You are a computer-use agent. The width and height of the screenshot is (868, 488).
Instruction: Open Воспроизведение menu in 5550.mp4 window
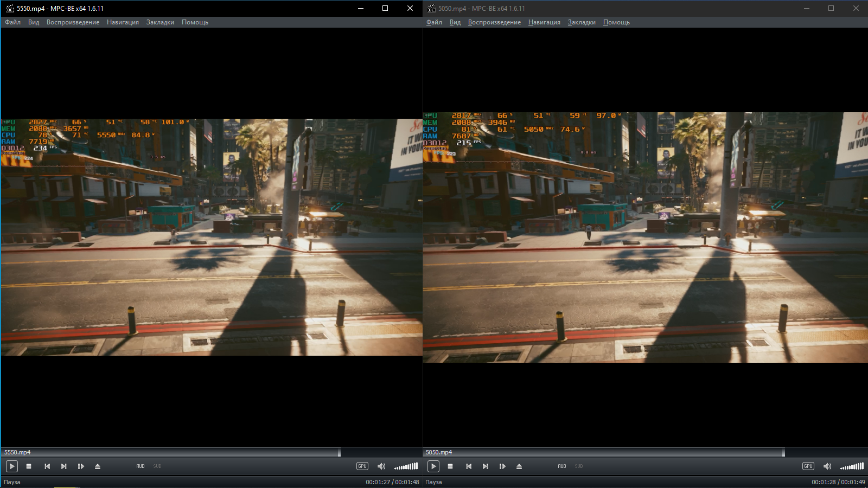point(73,22)
